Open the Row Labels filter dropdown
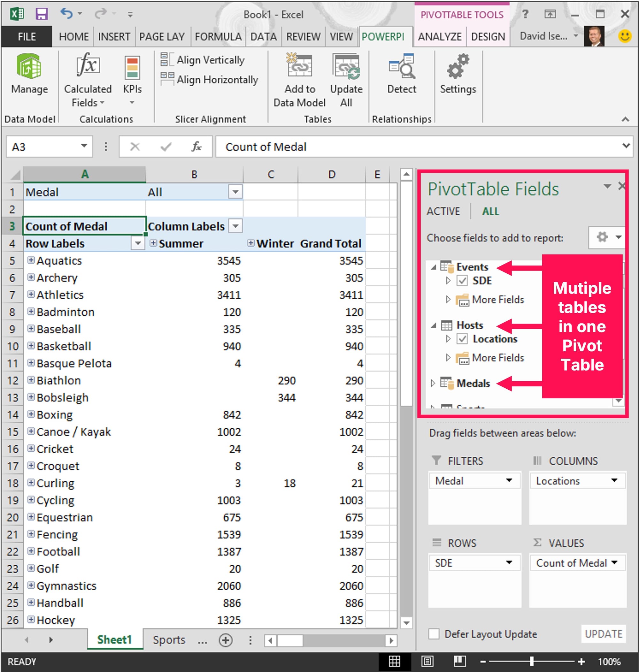Image resolution: width=639 pixels, height=672 pixels. pos(138,243)
